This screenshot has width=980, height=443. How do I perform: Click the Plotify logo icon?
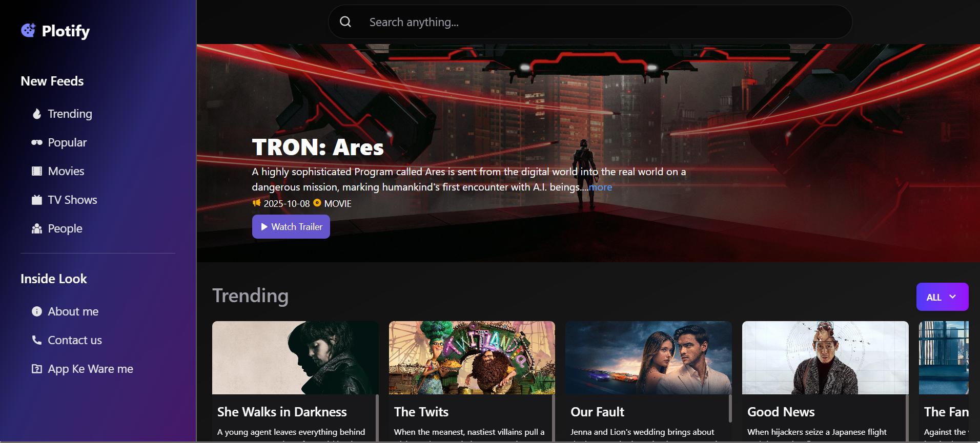(x=28, y=30)
